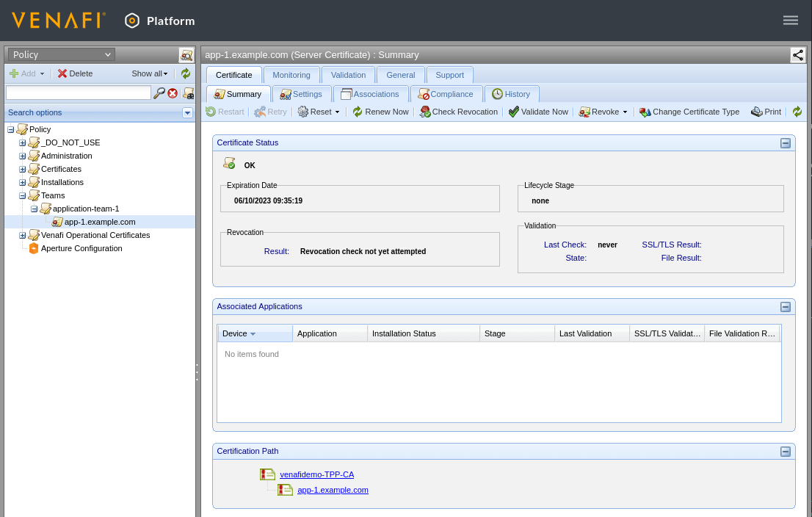Open the History sub-tab
This screenshot has width=812, height=517.
click(511, 94)
